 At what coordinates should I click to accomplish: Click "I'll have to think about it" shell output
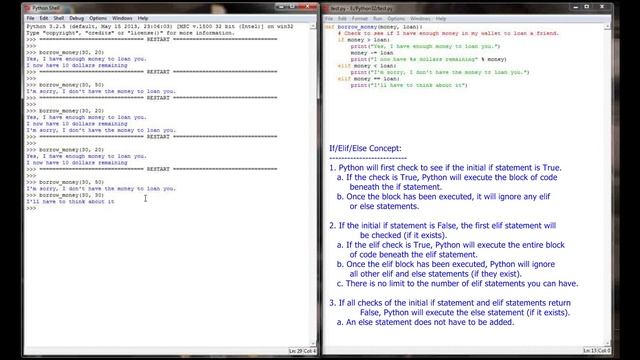point(71,202)
